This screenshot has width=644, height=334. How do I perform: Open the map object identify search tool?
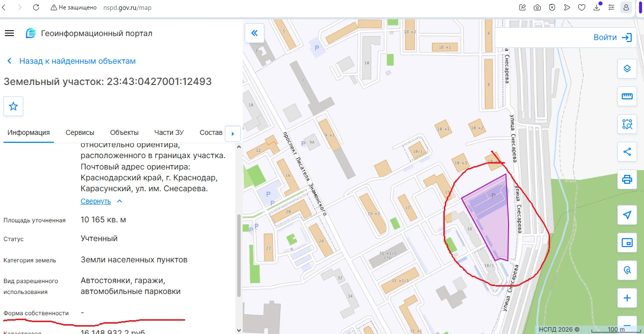coord(627,270)
